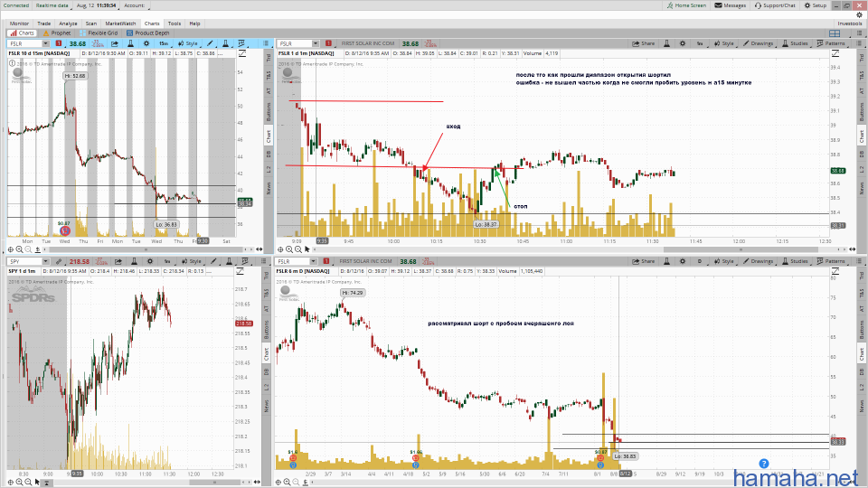Click the symbol link icon in SPY chart
Screen dimensions: 868x488
point(59,261)
